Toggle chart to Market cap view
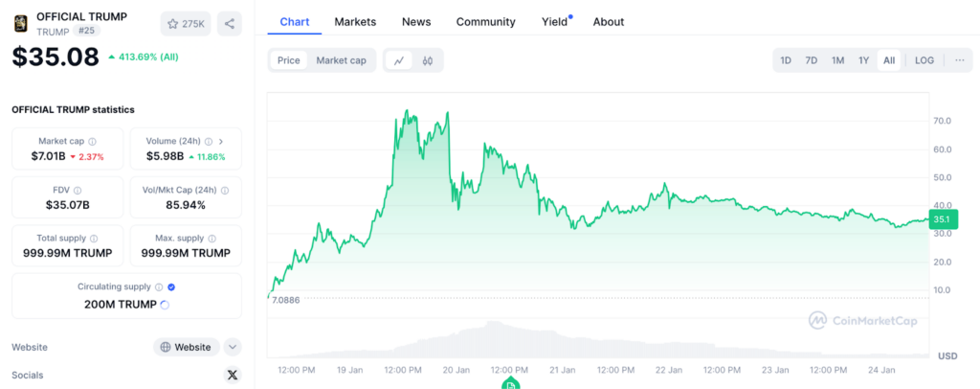This screenshot has height=389, width=980. click(341, 60)
